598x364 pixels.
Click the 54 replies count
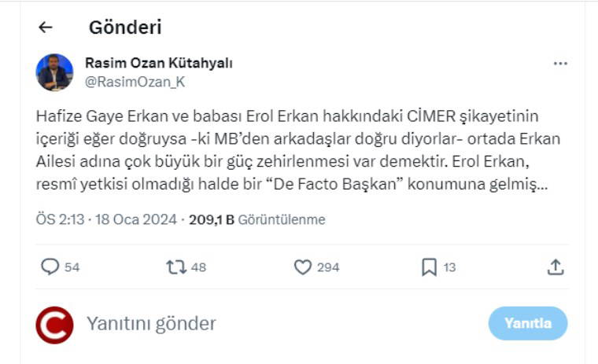click(72, 267)
